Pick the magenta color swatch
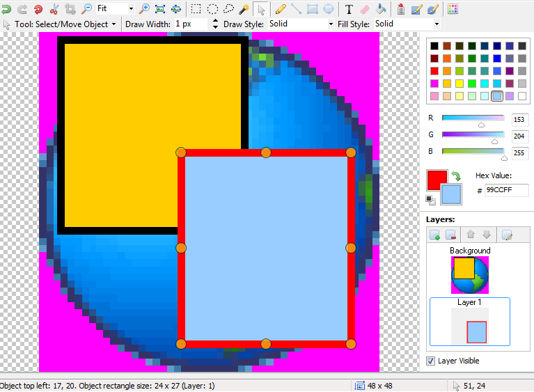Viewport: 534px width, 392px height. coord(434,84)
